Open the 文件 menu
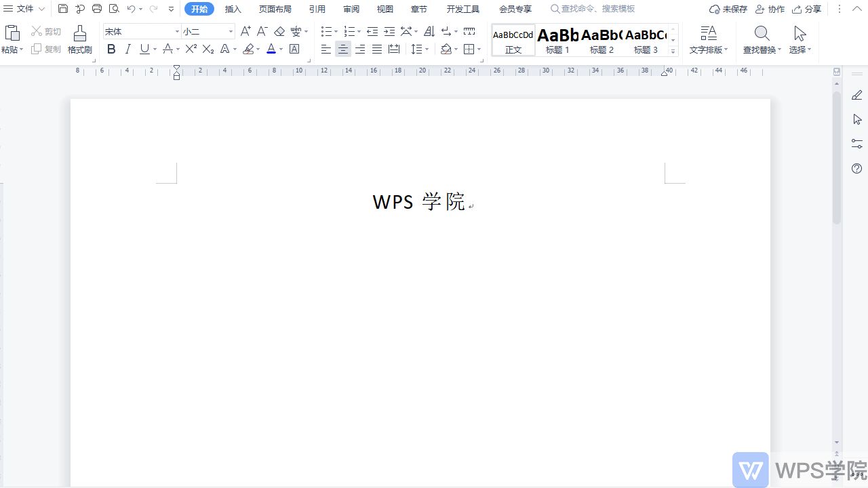Screen dimensions: 868x488 pyautogui.click(x=24, y=9)
